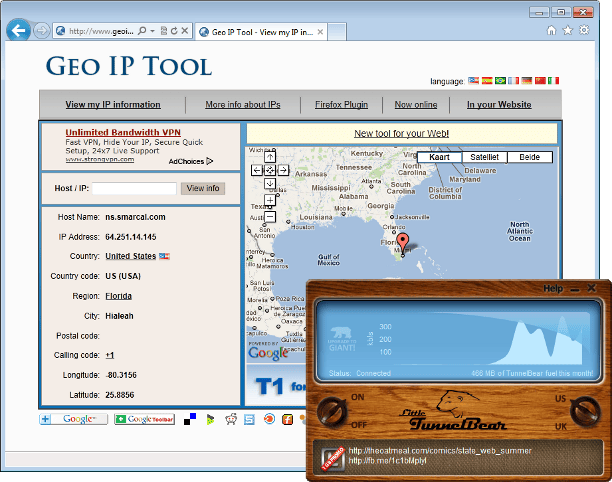Screen dimensions: 612x482
Task: Pan the map down with arrow
Action: pyautogui.click(x=270, y=183)
